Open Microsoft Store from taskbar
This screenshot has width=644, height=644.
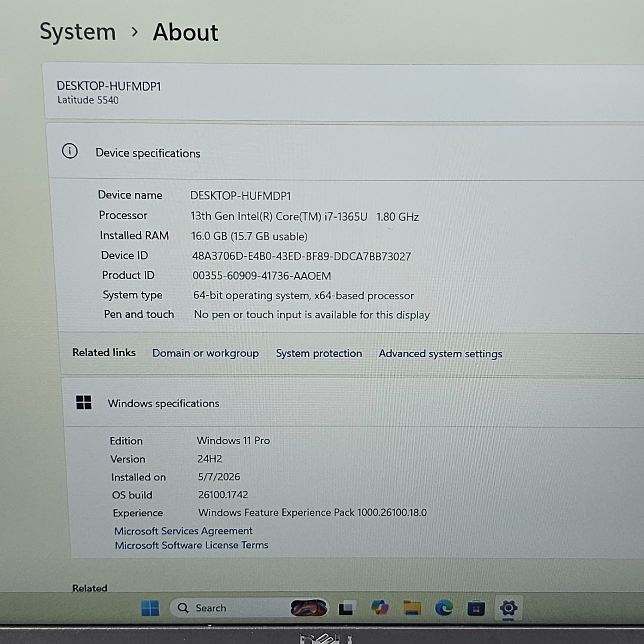(x=476, y=608)
